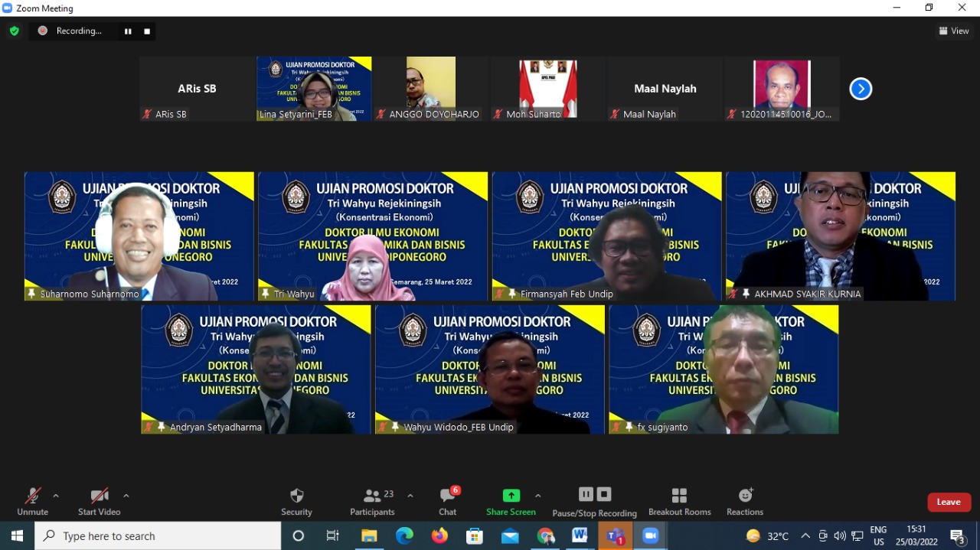Click the green encryption shield icon
Image resolution: width=980 pixels, height=550 pixels.
(14, 31)
